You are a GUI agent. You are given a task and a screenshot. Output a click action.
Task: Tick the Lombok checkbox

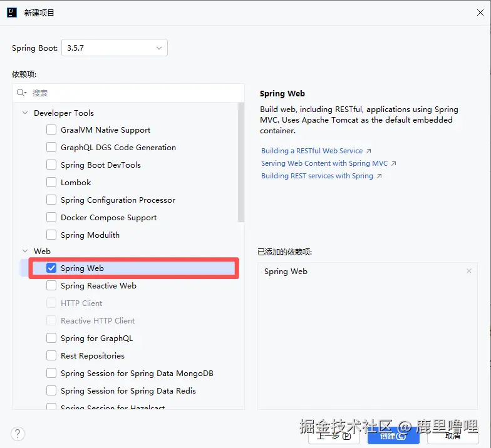point(51,182)
